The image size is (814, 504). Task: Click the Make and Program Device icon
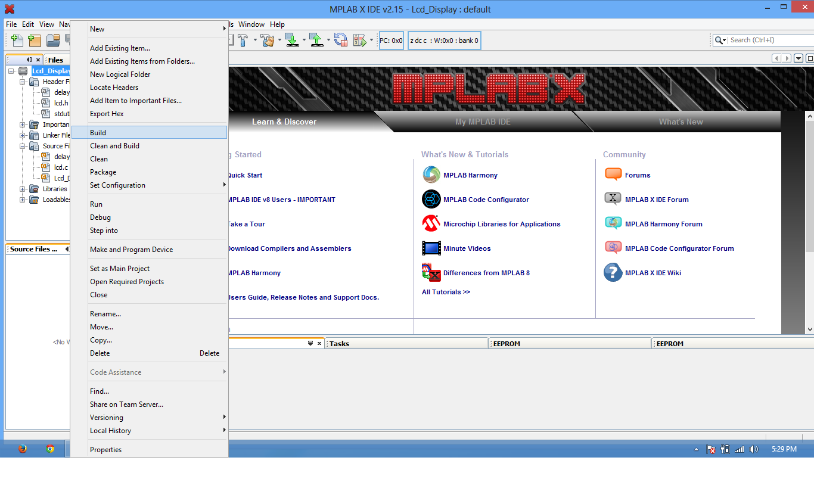(x=291, y=40)
